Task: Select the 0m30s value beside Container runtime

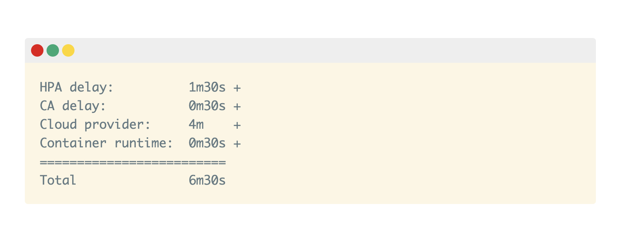Action: coord(207,143)
